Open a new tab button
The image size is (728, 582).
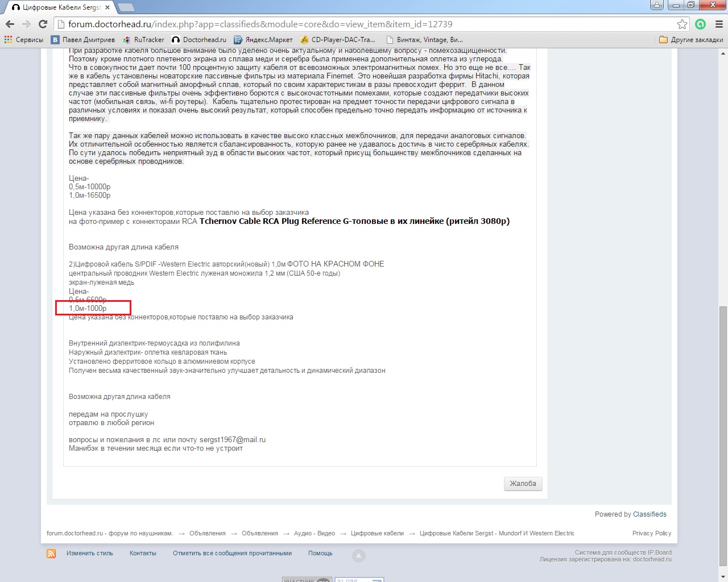click(x=126, y=7)
